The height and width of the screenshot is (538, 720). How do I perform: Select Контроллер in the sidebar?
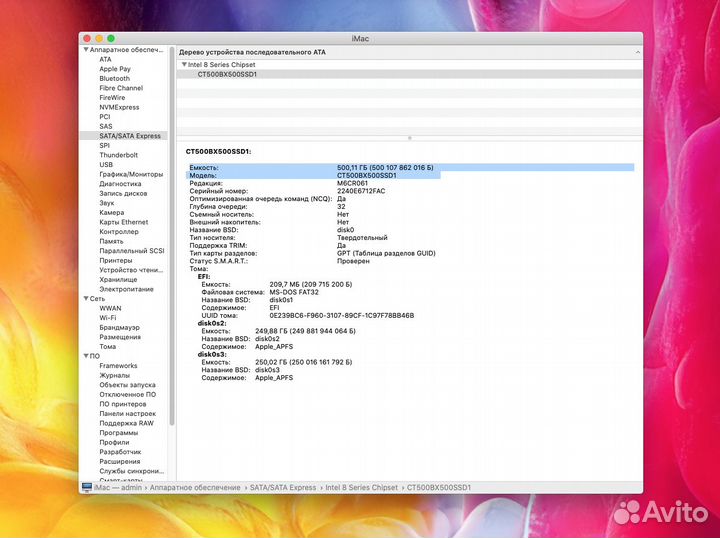(119, 232)
